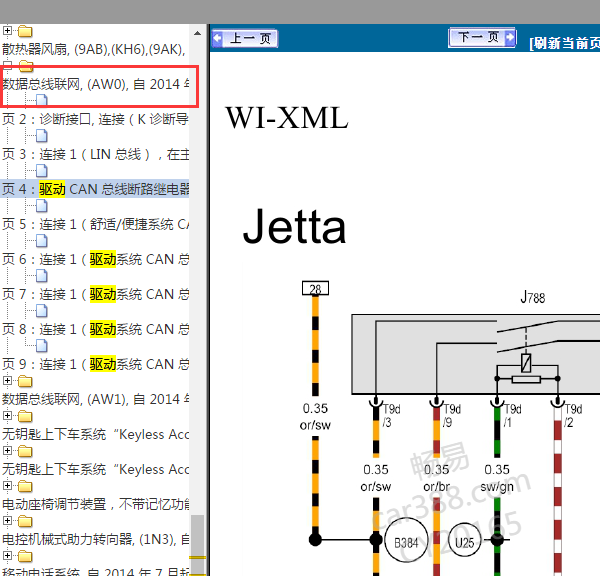Open 页 5：连接 1 (舒适/便捷系统) entry
This screenshot has width=600, height=576.
click(x=95, y=224)
